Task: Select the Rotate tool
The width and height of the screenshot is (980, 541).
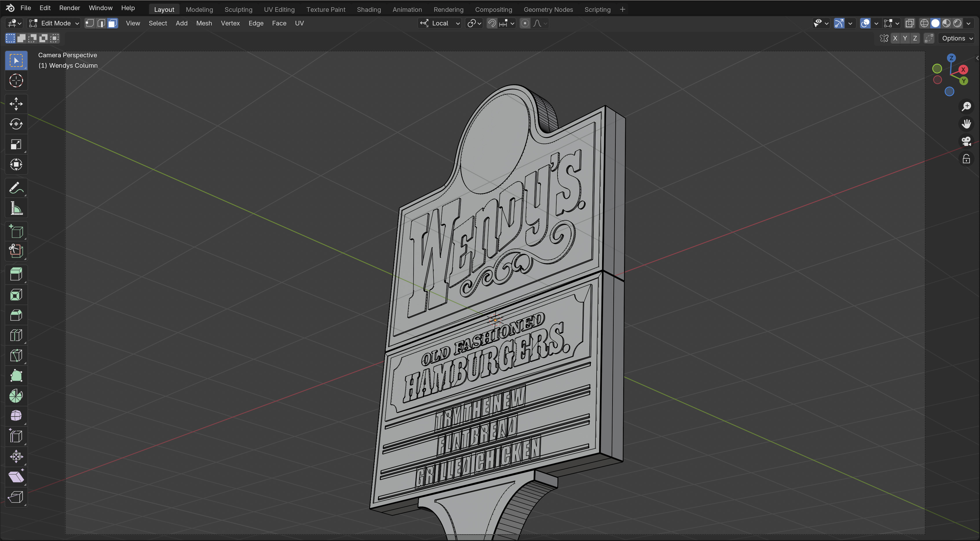Action: coord(16,124)
